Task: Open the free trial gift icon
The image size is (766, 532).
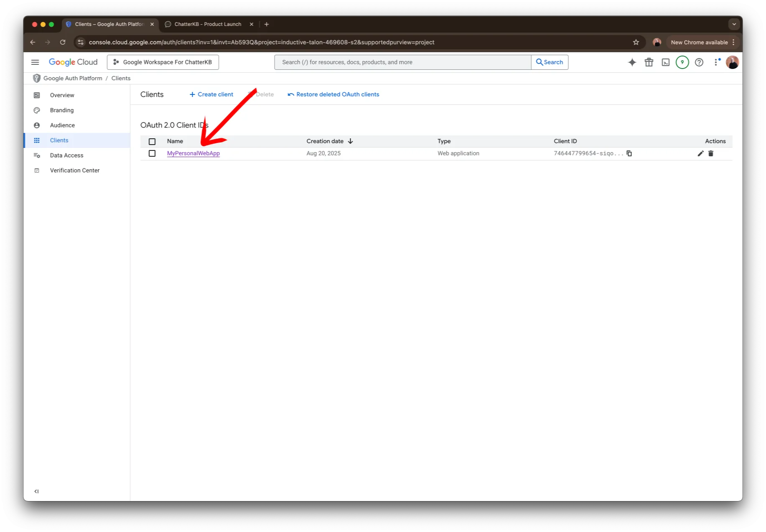Action: (649, 62)
